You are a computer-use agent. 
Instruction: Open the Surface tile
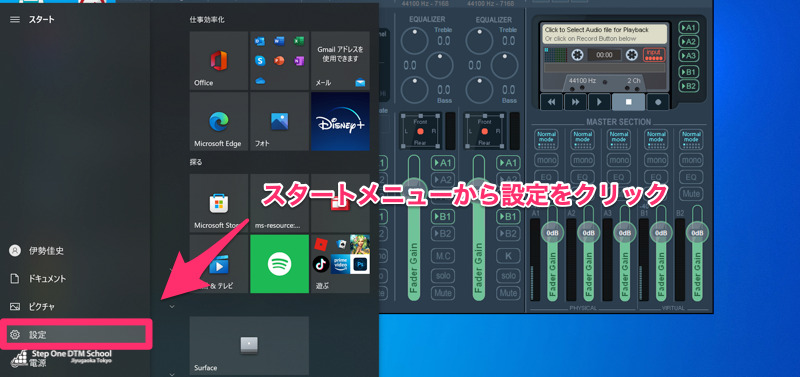click(x=249, y=345)
